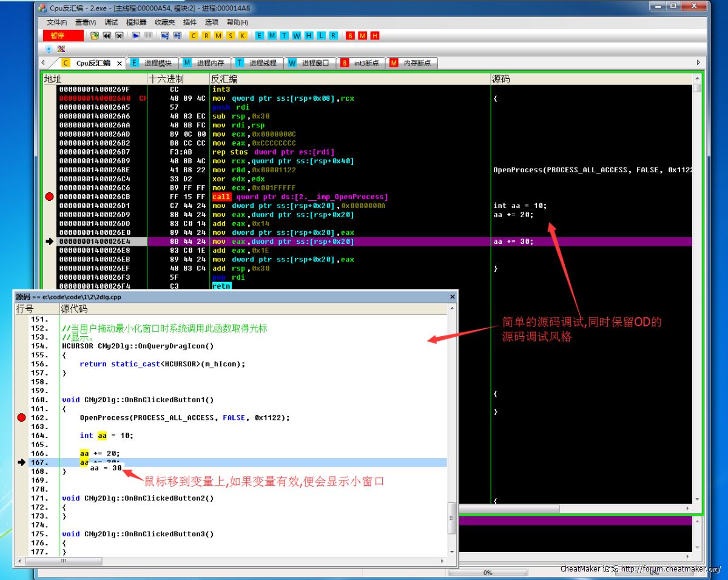Close the Cpu反汇编 tab
Screen dimensions: 728x580
[x=120, y=63]
